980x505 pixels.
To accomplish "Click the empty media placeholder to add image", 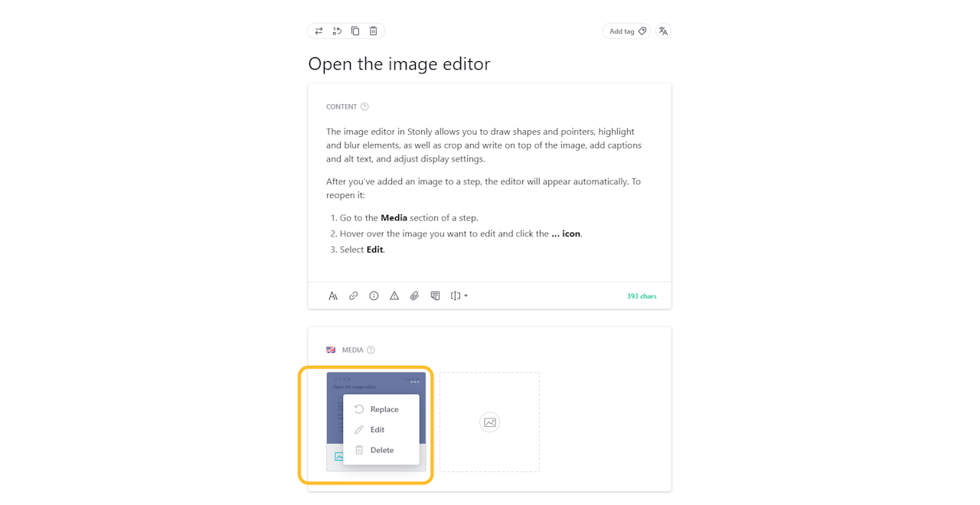I will click(x=489, y=422).
